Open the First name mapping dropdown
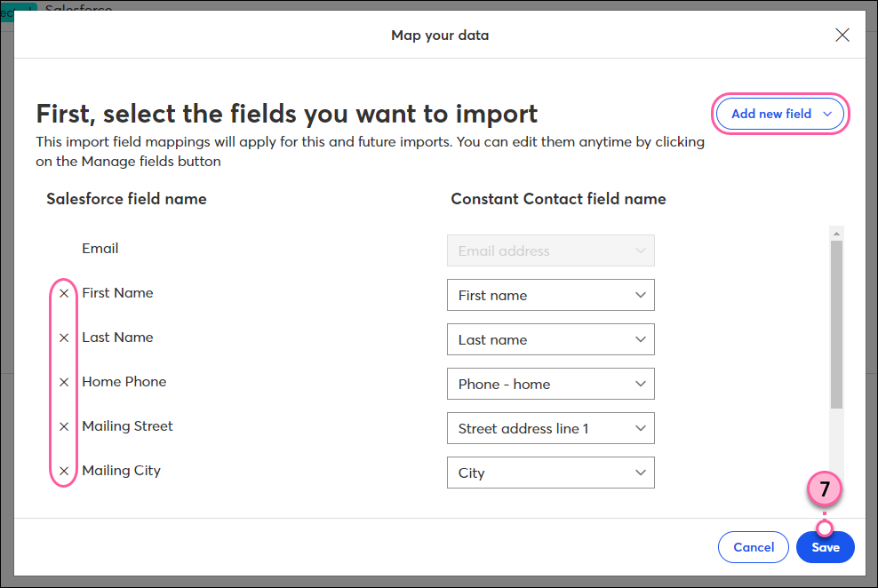 click(550, 295)
